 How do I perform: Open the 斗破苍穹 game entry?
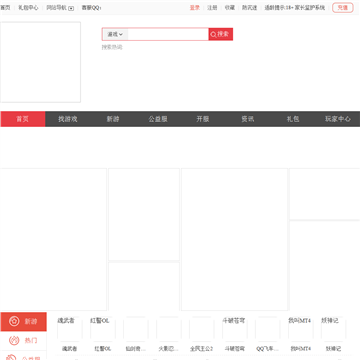(x=235, y=333)
